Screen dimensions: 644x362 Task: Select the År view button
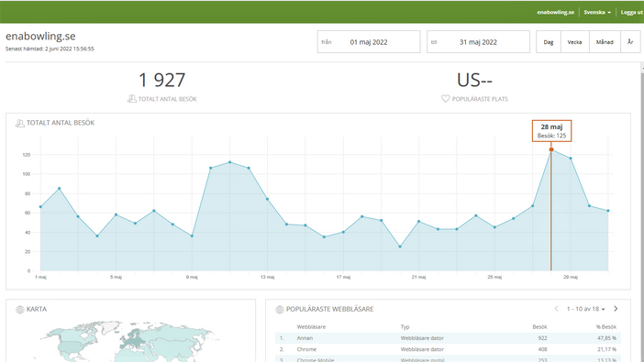click(x=630, y=42)
